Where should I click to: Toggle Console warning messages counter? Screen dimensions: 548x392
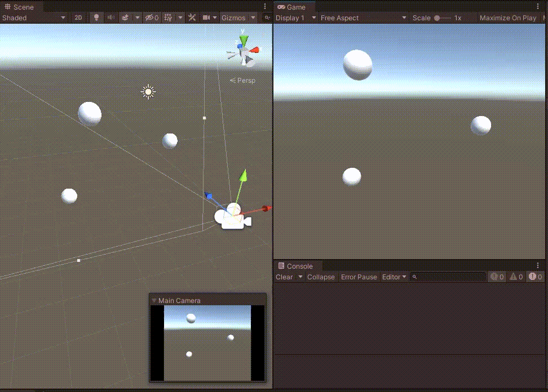click(516, 277)
